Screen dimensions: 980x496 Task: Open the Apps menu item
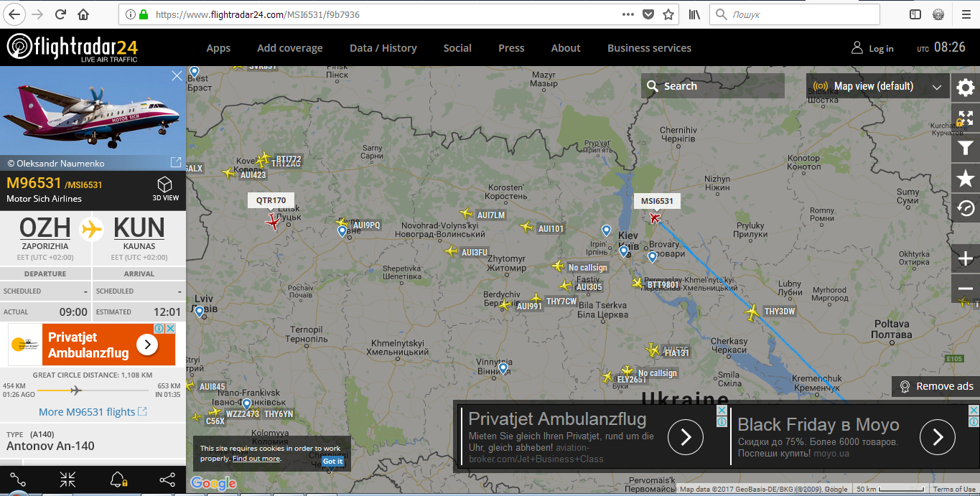point(218,48)
